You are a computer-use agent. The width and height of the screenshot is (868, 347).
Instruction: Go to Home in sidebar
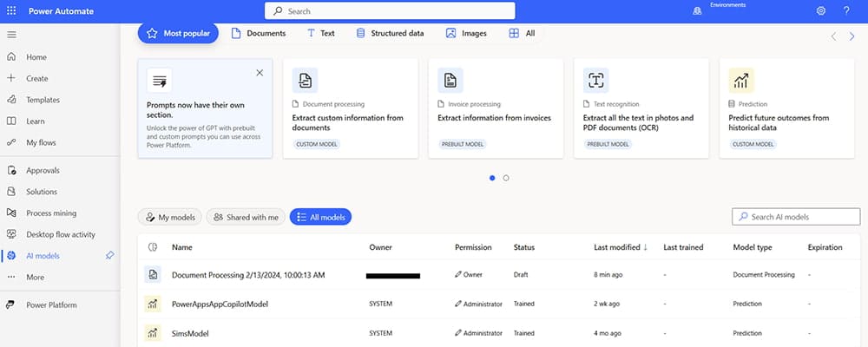36,57
